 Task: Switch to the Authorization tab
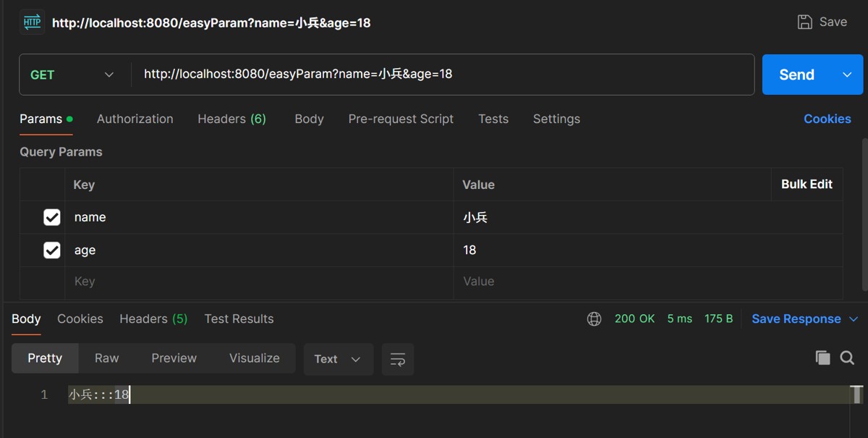[135, 119]
